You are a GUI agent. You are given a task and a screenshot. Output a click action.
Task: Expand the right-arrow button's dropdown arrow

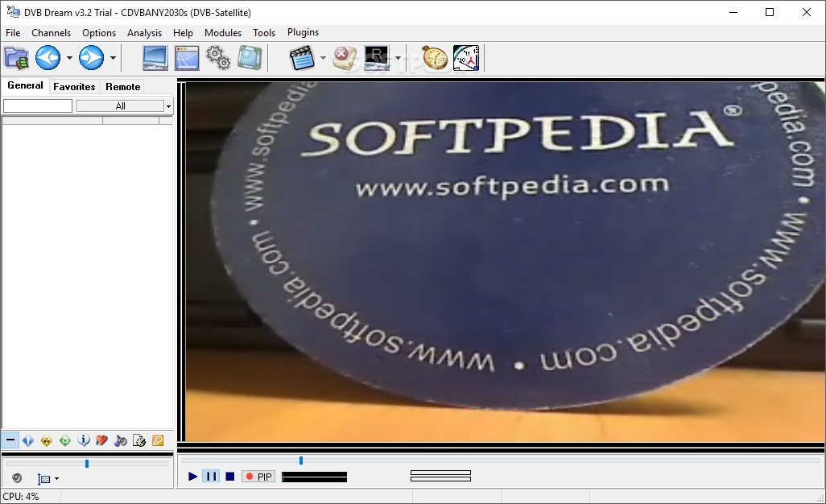point(113,58)
